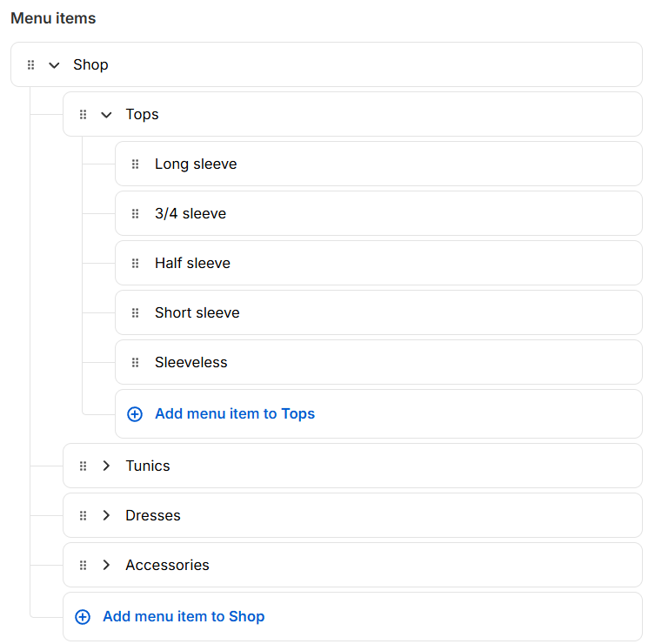Click the Half sleeve drag handle
The height and width of the screenshot is (644, 655).
click(136, 264)
